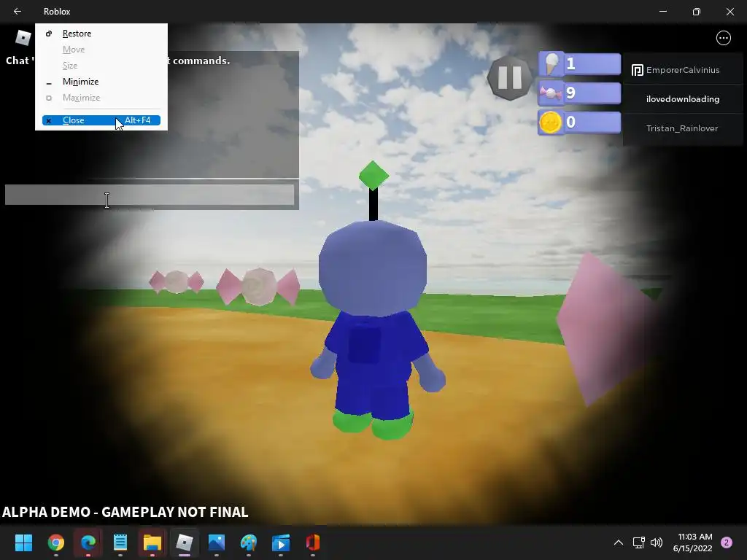This screenshot has height=560, width=747.
Task: Select player ilovedownloading in the player list
Action: coord(683,99)
